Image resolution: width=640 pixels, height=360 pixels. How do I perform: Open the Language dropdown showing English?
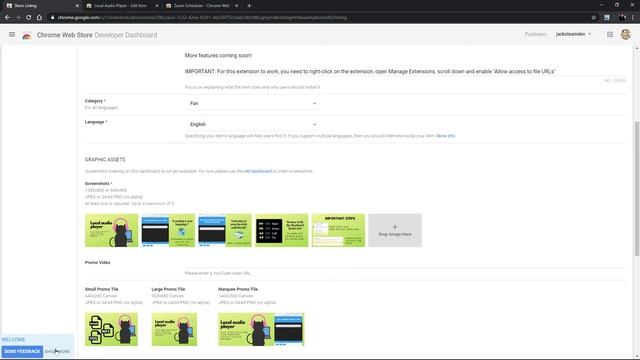pyautogui.click(x=252, y=124)
